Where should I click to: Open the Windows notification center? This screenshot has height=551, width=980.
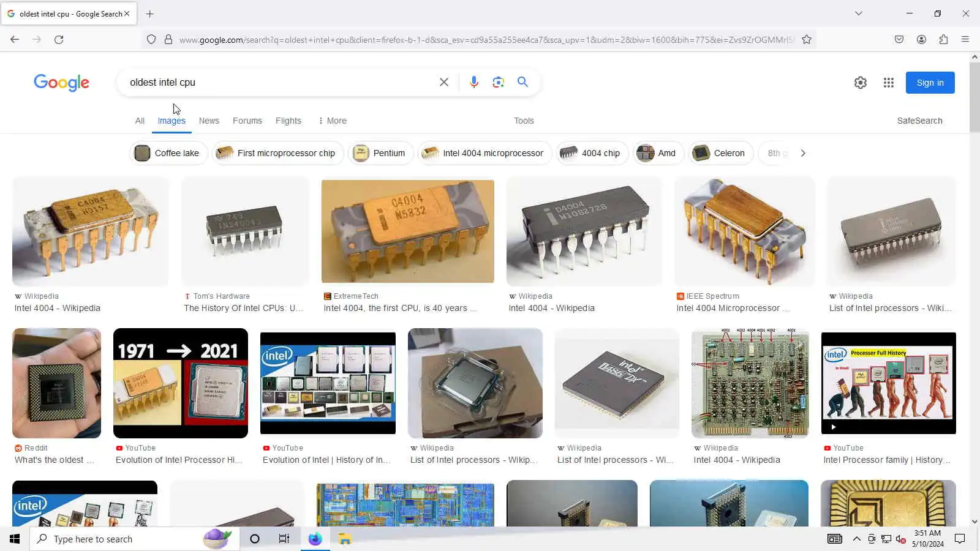[x=960, y=539]
